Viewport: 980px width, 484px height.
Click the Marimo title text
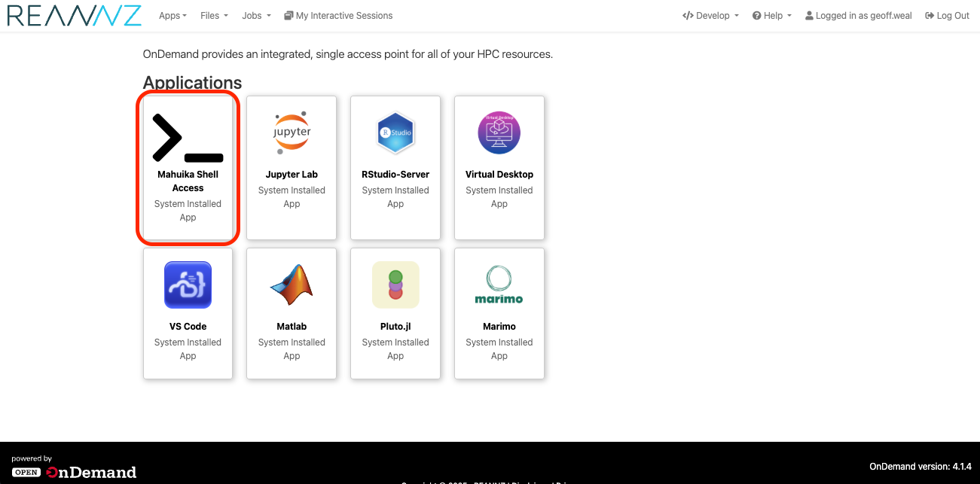[x=499, y=327]
